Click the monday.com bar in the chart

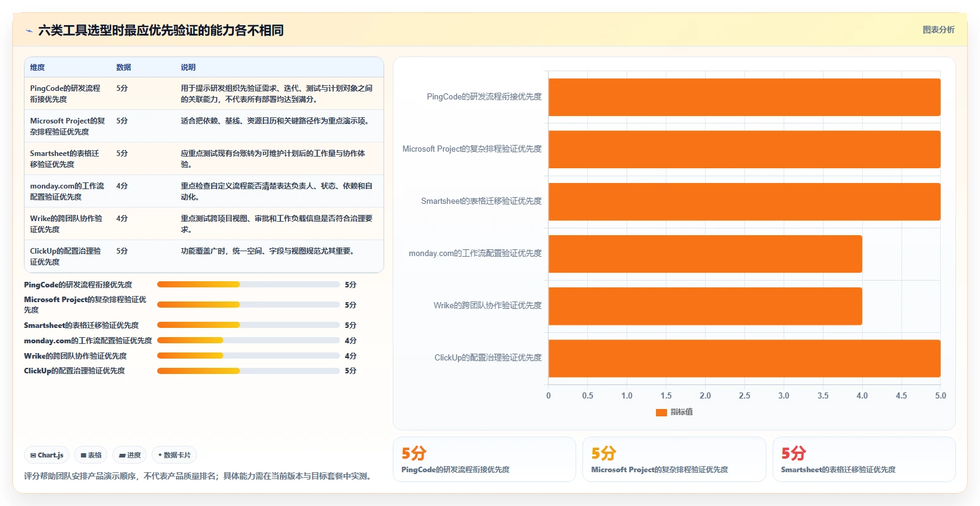705,254
